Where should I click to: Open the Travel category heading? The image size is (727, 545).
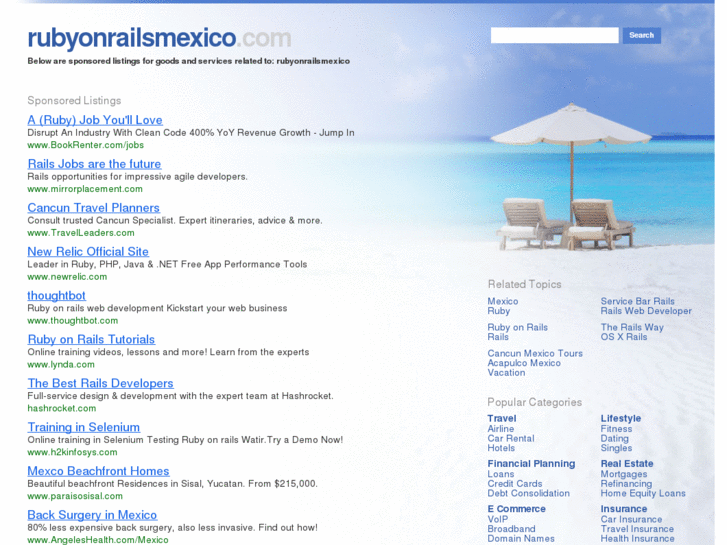point(502,418)
